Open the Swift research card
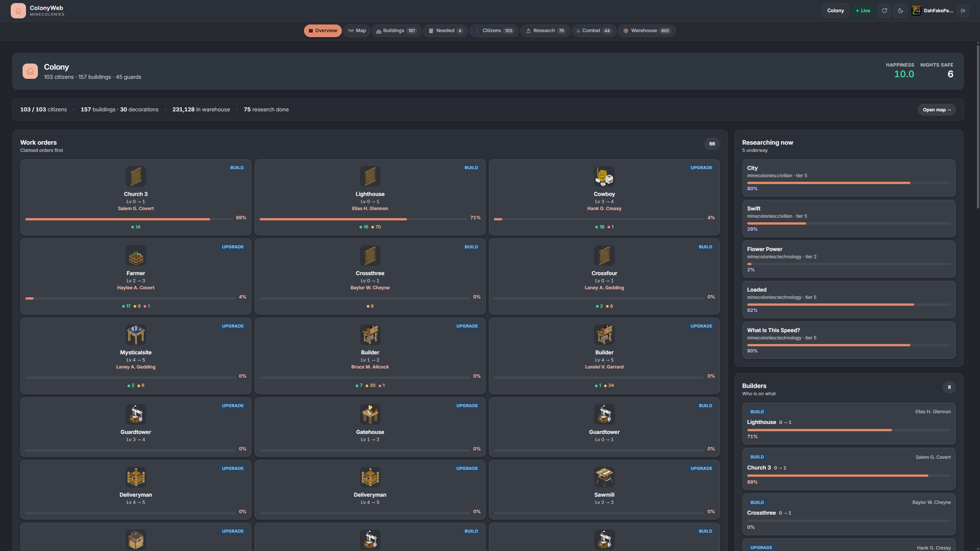The height and width of the screenshot is (551, 980). coord(849,218)
